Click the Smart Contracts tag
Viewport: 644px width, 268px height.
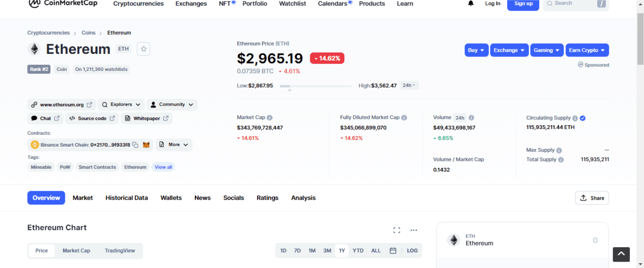pyautogui.click(x=97, y=167)
